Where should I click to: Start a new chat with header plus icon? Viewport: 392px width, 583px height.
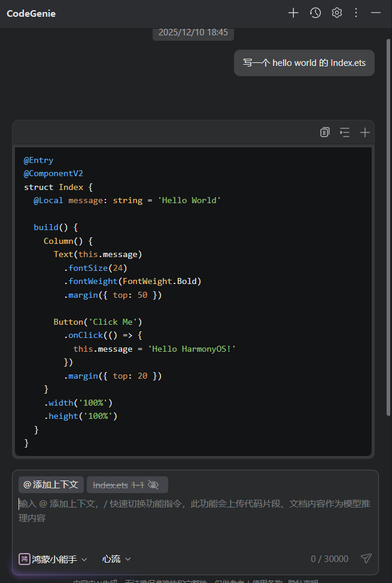click(293, 13)
